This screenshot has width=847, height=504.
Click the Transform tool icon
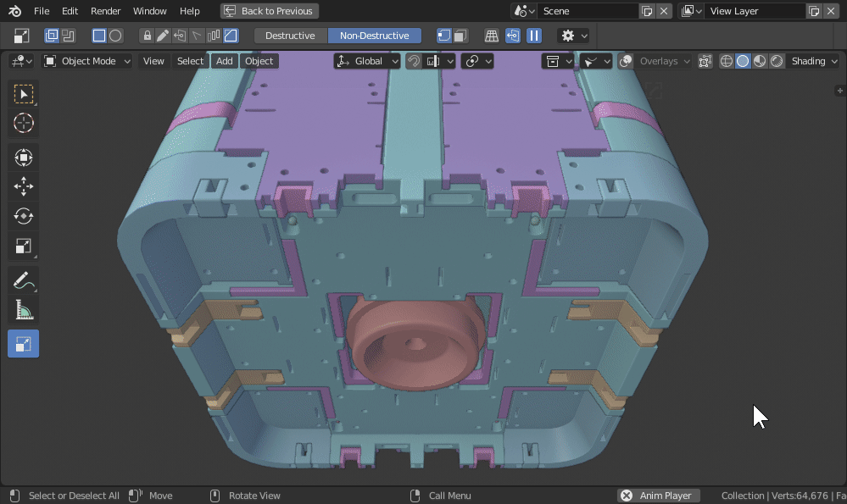[23, 158]
